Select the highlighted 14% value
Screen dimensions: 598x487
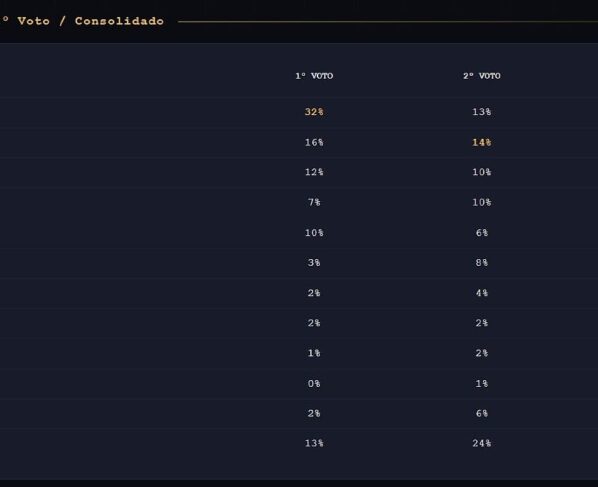coord(482,142)
